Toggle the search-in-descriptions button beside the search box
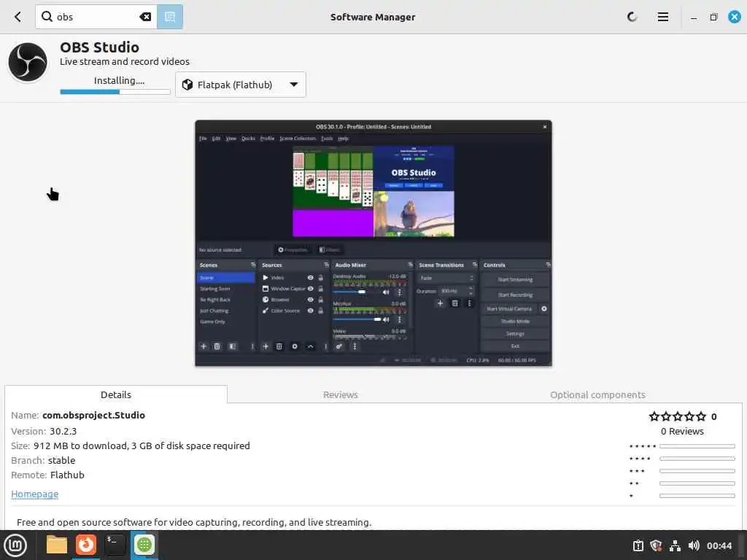 coord(169,17)
